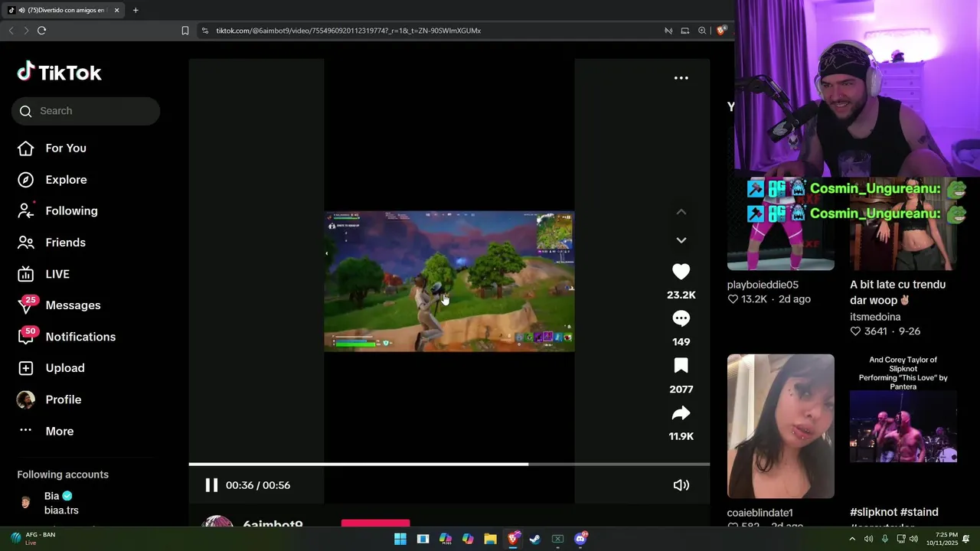Mute the video with speaker icon

(681, 485)
